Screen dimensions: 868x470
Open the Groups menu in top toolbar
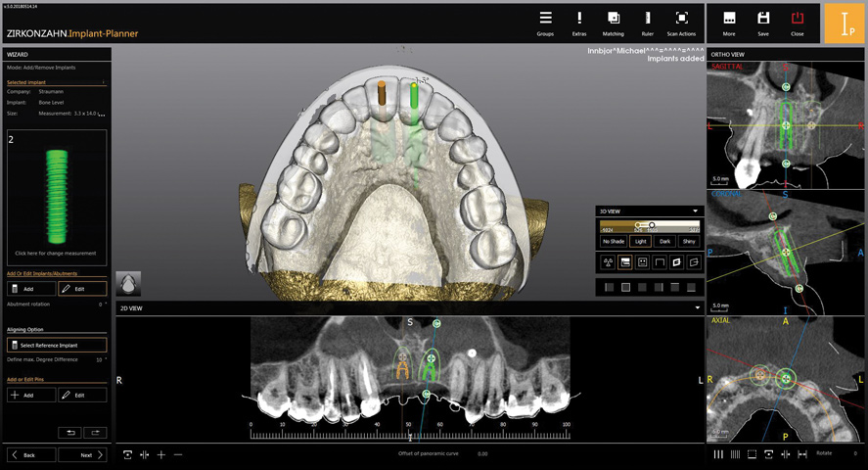(545, 23)
